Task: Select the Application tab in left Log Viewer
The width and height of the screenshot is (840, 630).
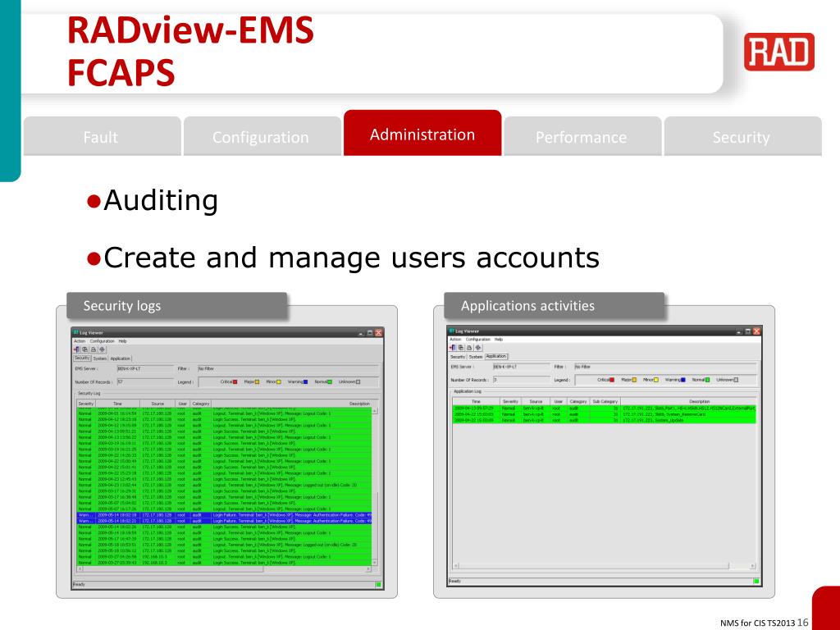Action: point(120,358)
